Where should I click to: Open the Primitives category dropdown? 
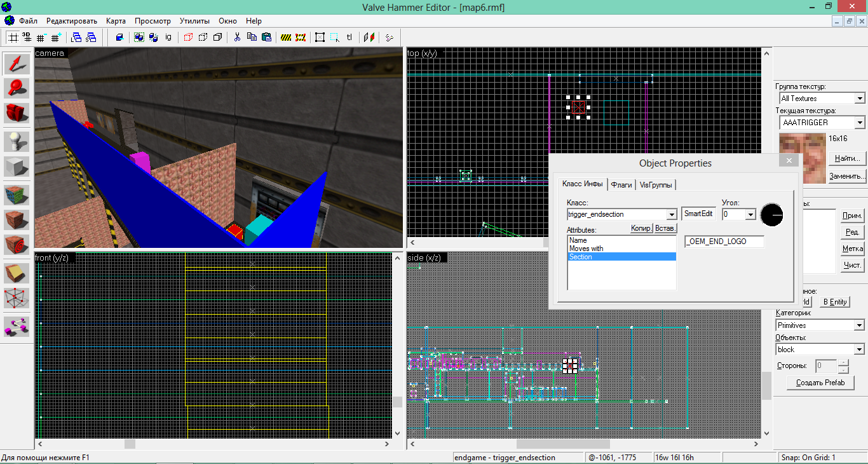tap(859, 325)
